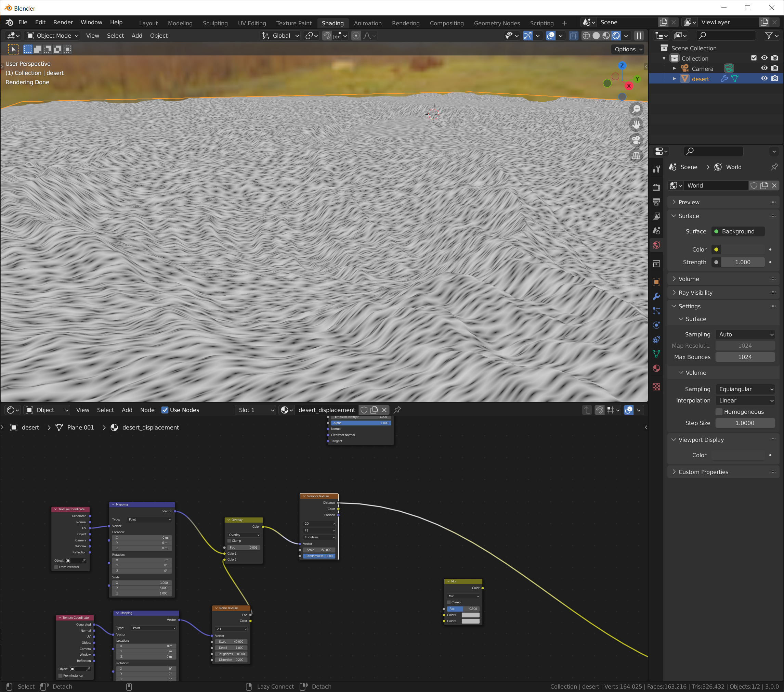This screenshot has width=784, height=692.
Task: Open the volume Sampling Equiangular dropdown
Action: click(x=745, y=389)
